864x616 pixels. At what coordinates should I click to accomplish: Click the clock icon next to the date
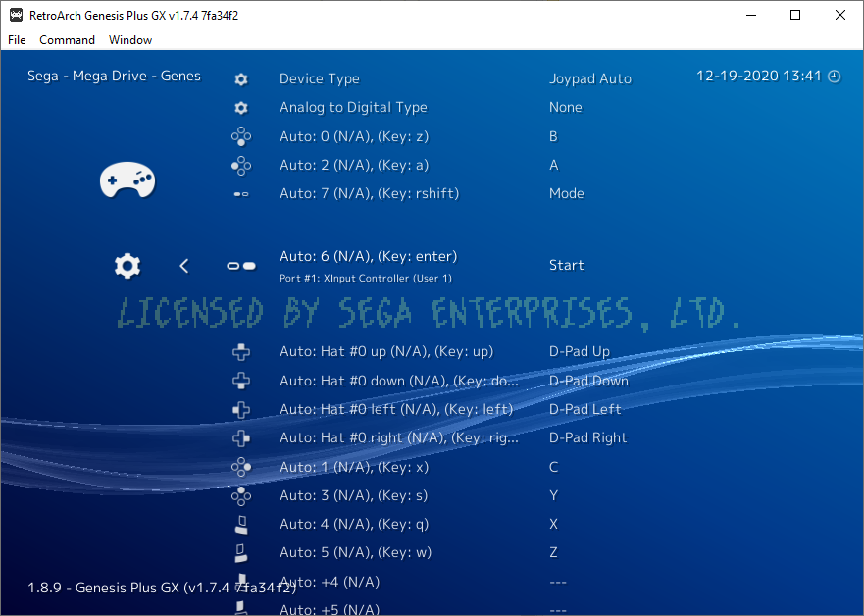835,77
